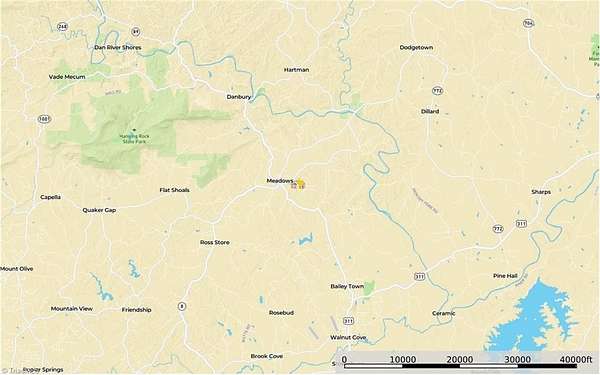The width and height of the screenshot is (600, 375).
Task: Select the Quaker Gap label
Action: 99,210
